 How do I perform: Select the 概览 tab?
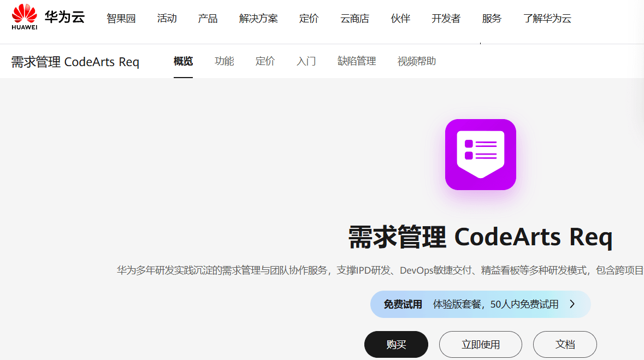click(183, 61)
